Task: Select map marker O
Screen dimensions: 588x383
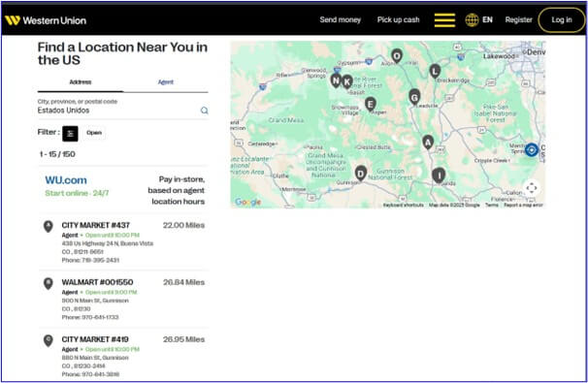Action: tap(397, 56)
